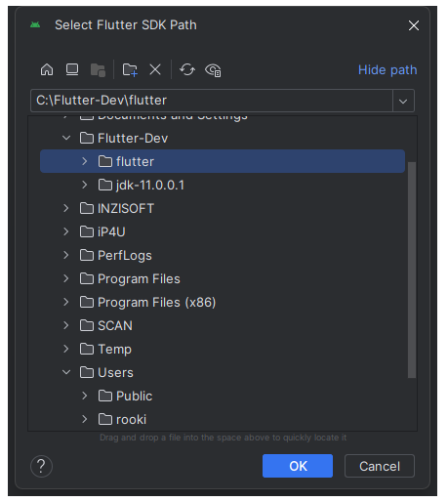Open project directory icon
The width and height of the screenshot is (448, 502).
[x=98, y=70]
